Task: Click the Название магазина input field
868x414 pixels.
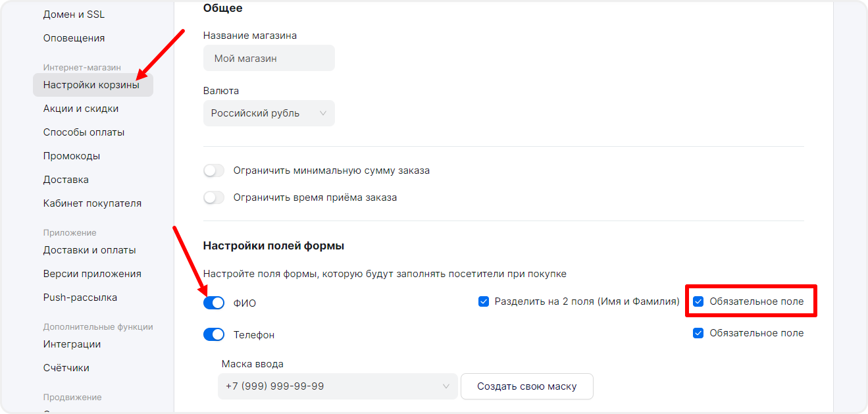Action: pos(268,59)
